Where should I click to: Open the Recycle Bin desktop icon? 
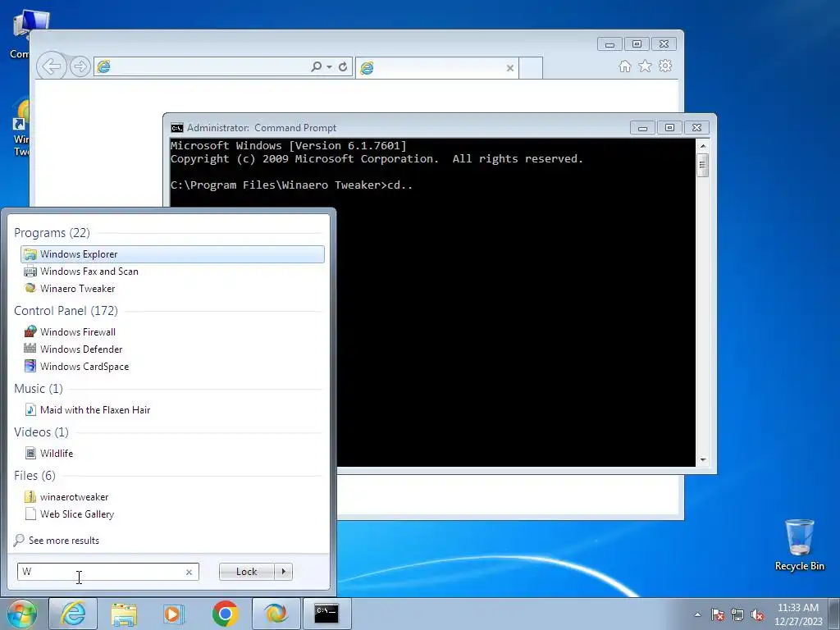click(x=799, y=545)
